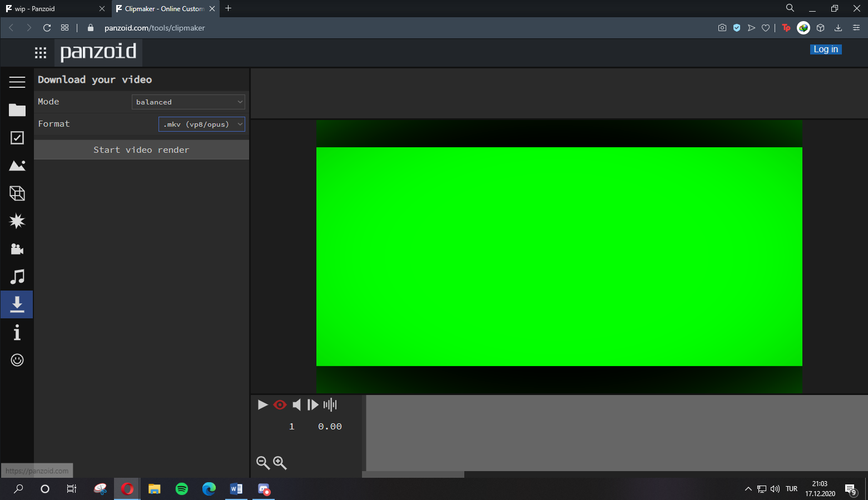Toggle the audio waveform display
Screen dimensions: 868x500
(330, 405)
